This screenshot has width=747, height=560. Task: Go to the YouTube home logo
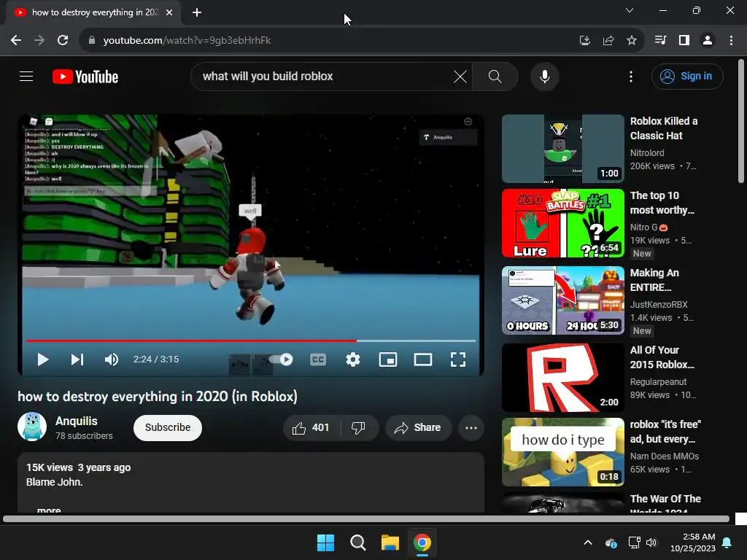click(x=85, y=77)
